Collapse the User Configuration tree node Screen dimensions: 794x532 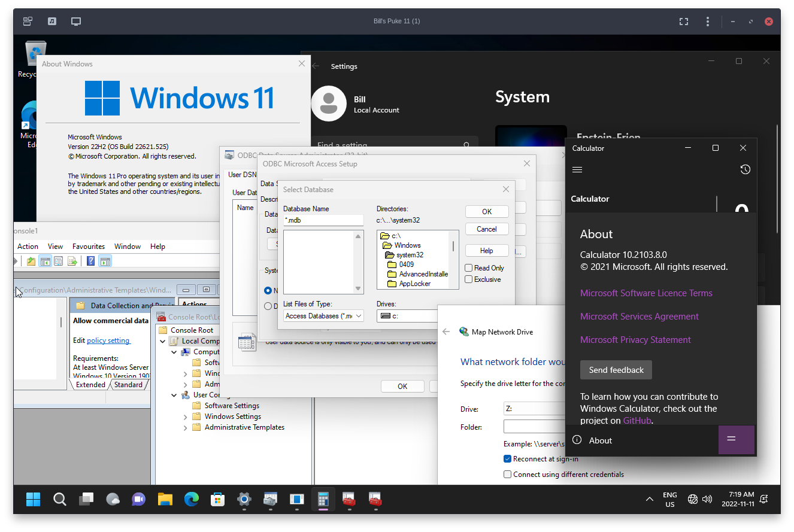pos(174,395)
